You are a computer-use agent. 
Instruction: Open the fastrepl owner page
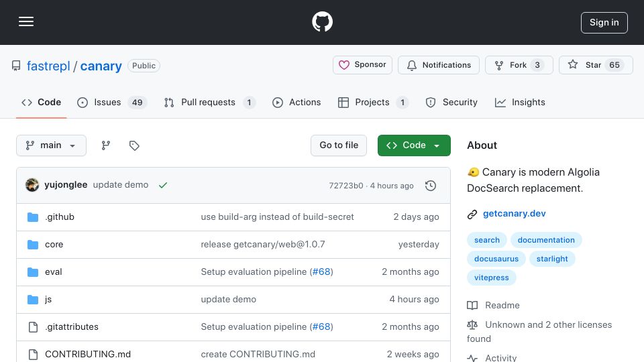tap(48, 66)
